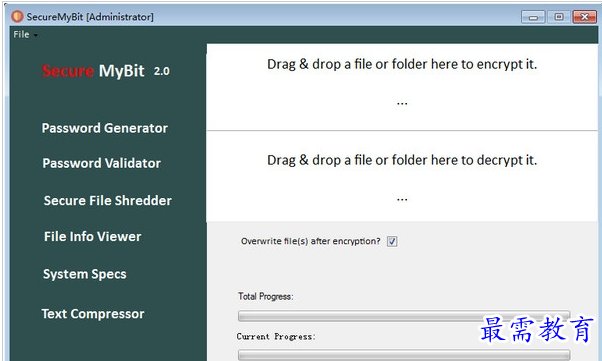Click the 'Current Progress:' label
Screen dimensions: 602x361
pyautogui.click(x=276, y=337)
